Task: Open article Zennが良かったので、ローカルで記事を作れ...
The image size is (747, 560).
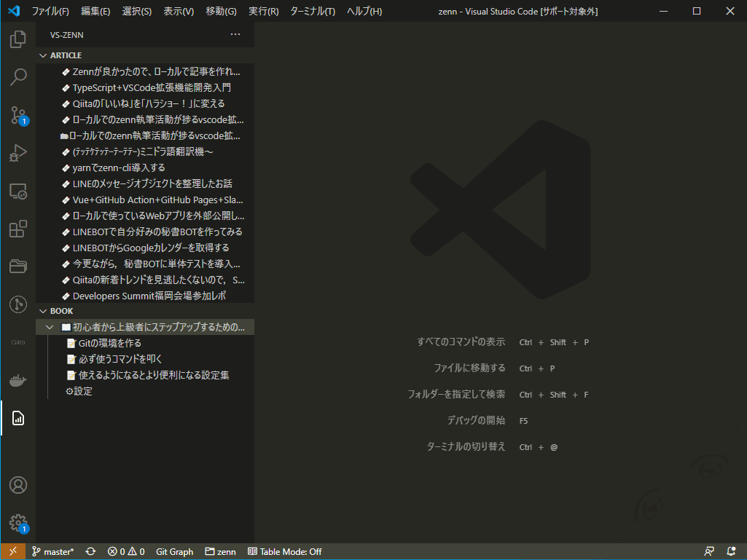Action: (x=145, y=71)
